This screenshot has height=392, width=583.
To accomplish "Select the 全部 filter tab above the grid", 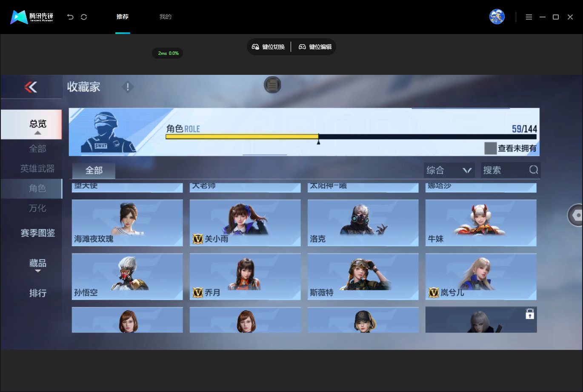I will [x=94, y=170].
